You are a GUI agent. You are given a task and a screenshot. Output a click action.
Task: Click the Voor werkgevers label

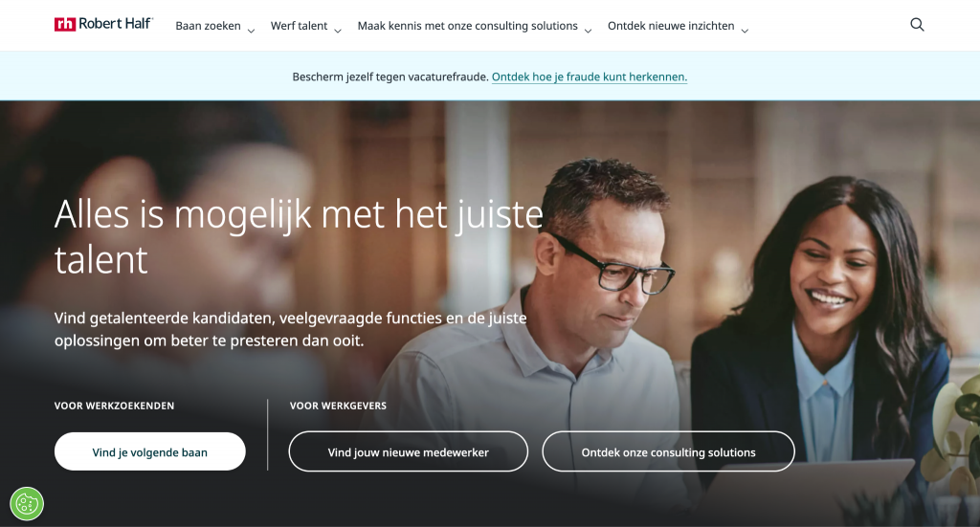coord(338,406)
